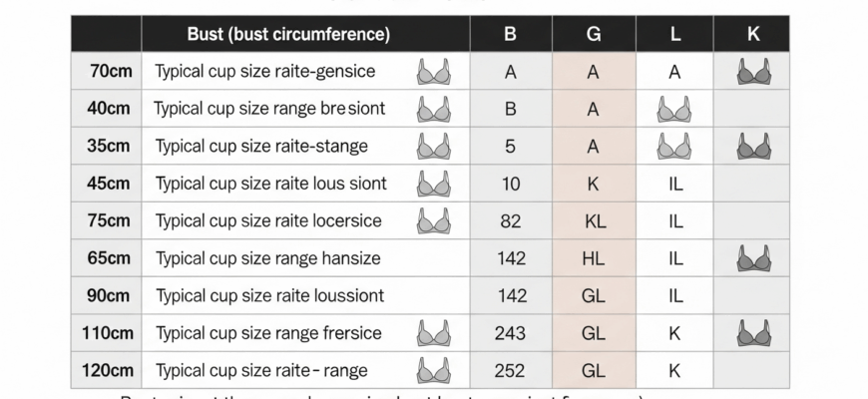Click the dark bra icon in the 110cm K column
Image resolution: width=868 pixels, height=399 pixels.
(754, 333)
